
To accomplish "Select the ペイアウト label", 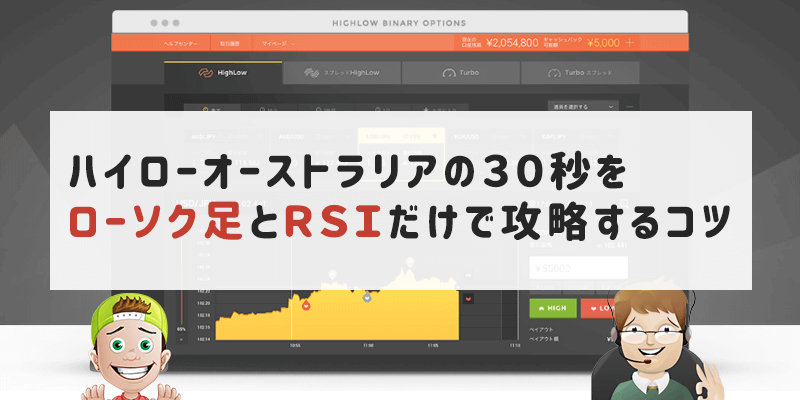I will pos(541,330).
